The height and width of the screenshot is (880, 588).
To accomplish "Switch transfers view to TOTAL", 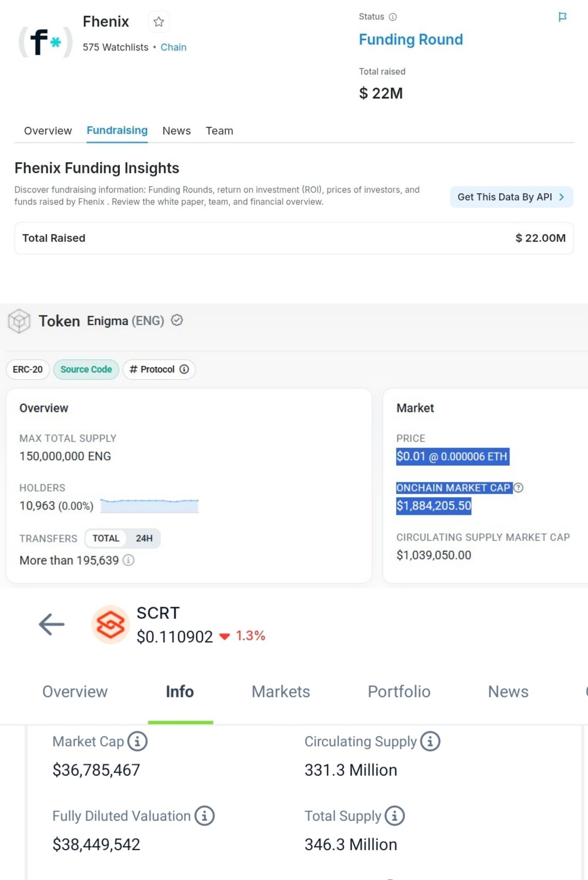I will click(x=106, y=538).
